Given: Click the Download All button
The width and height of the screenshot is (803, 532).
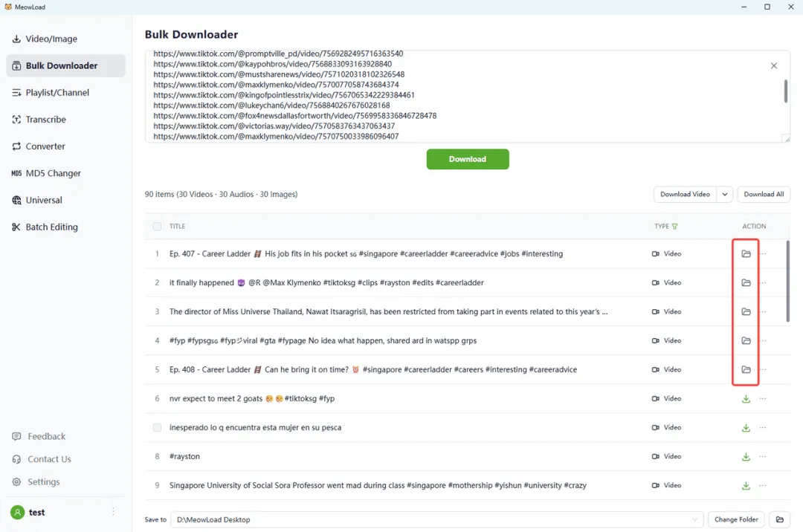Looking at the screenshot, I should (764, 195).
